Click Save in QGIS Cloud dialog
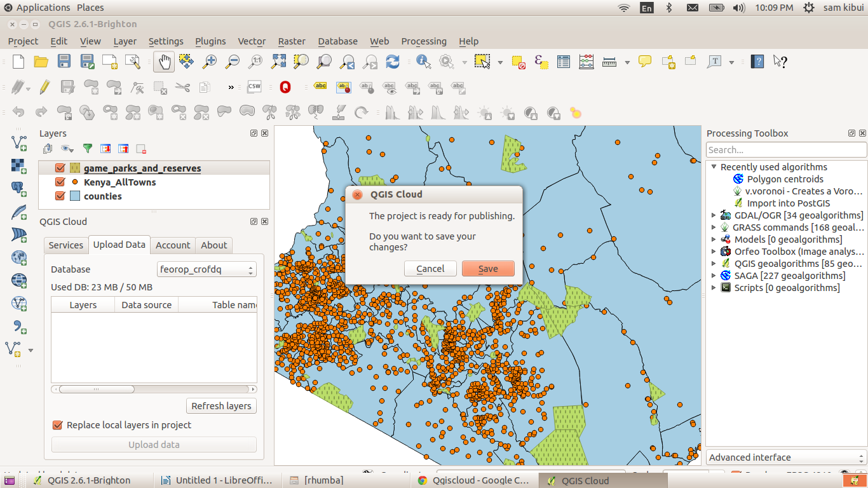 [x=488, y=269]
